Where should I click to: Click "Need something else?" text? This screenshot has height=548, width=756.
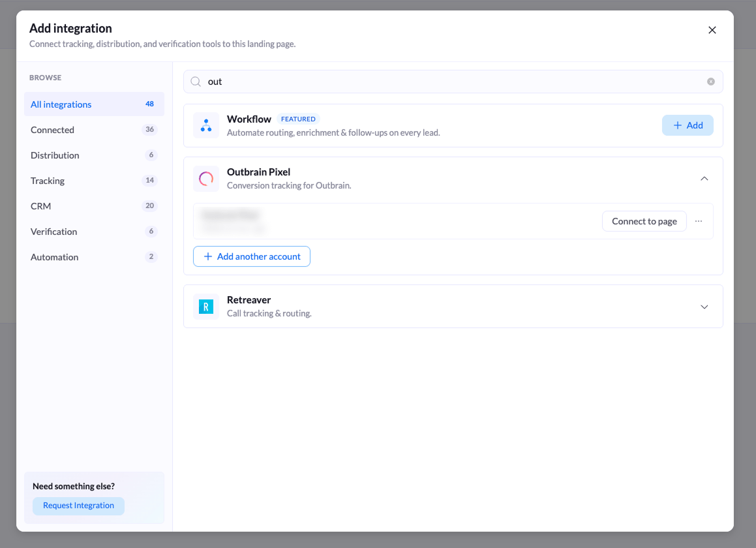pos(74,486)
